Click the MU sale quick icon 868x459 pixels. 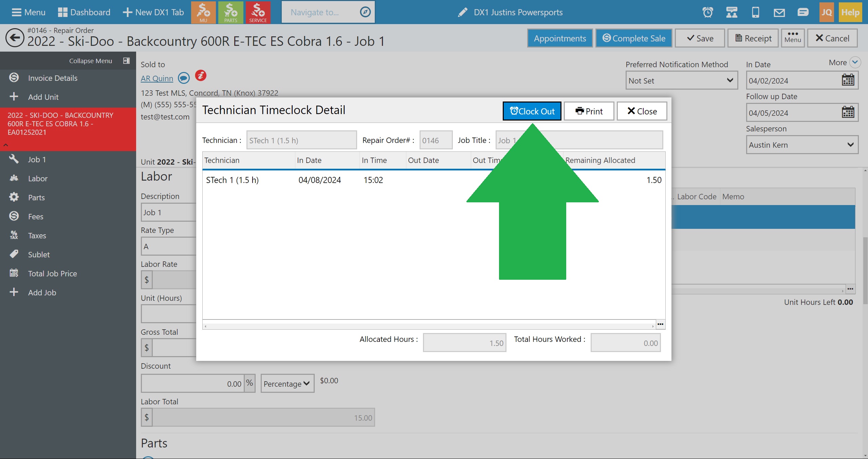click(203, 12)
